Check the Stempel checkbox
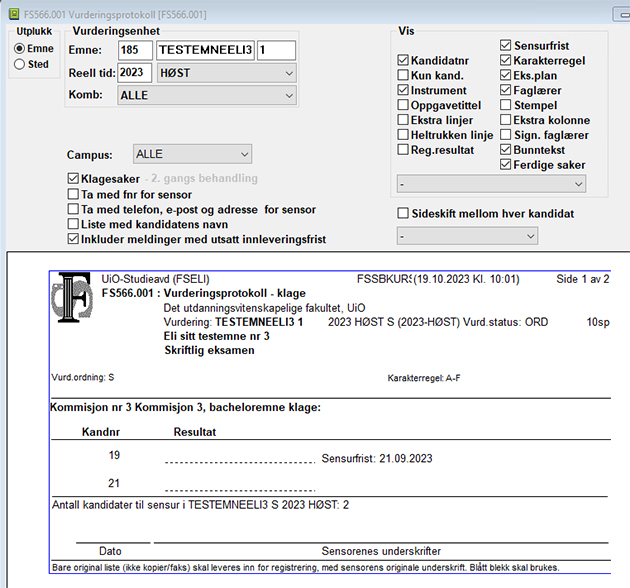Viewport: 630px width, 588px height. (506, 105)
